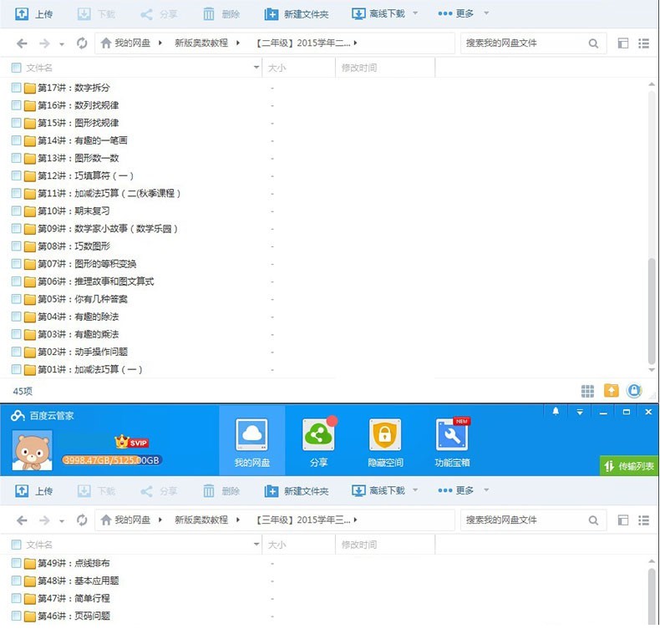Click the home icon in the upper breadcrumb
This screenshot has height=644, width=660.
point(106,43)
